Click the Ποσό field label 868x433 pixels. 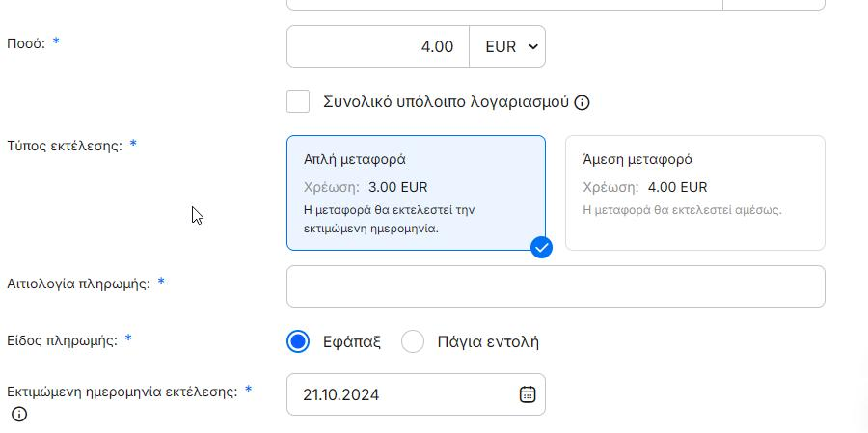tap(26, 43)
